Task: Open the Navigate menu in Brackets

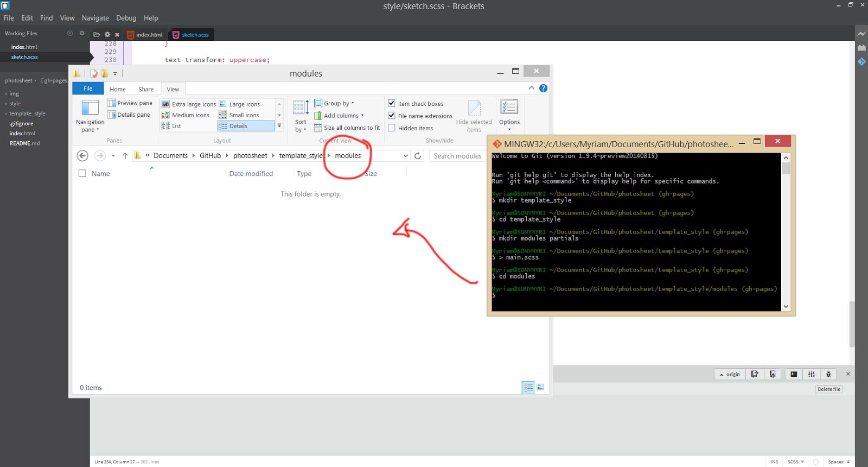Action: pos(95,18)
